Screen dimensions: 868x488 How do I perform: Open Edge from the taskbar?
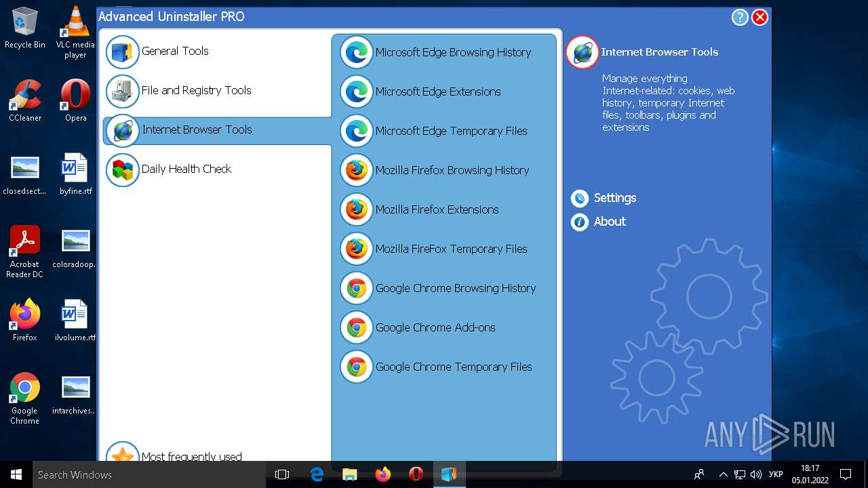tap(316, 474)
